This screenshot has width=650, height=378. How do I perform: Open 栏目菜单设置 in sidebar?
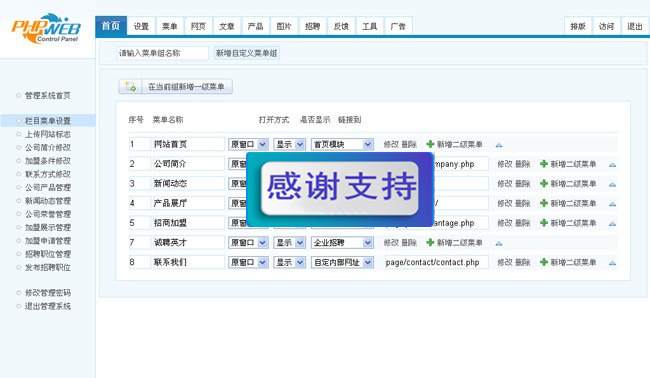[48, 121]
